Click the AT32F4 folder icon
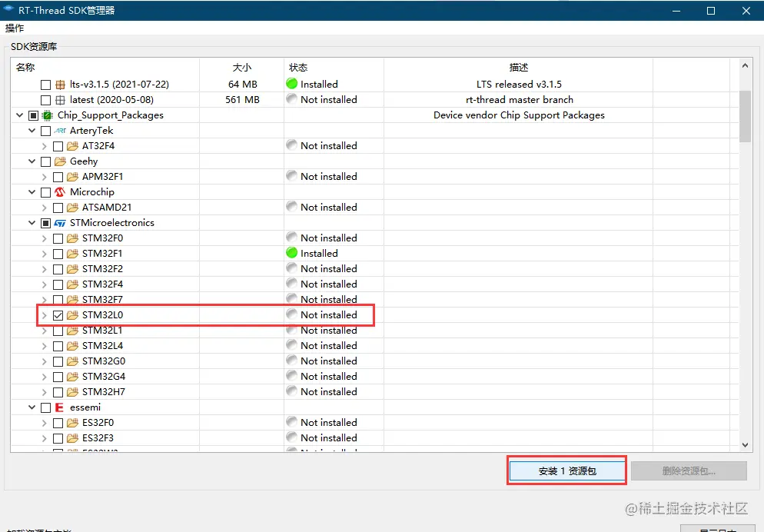This screenshot has width=764, height=532. click(72, 145)
